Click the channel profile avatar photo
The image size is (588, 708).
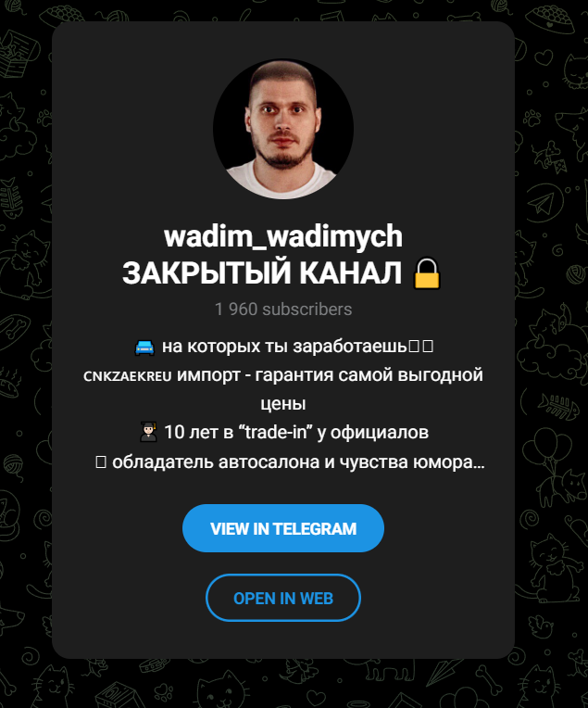coord(283,129)
